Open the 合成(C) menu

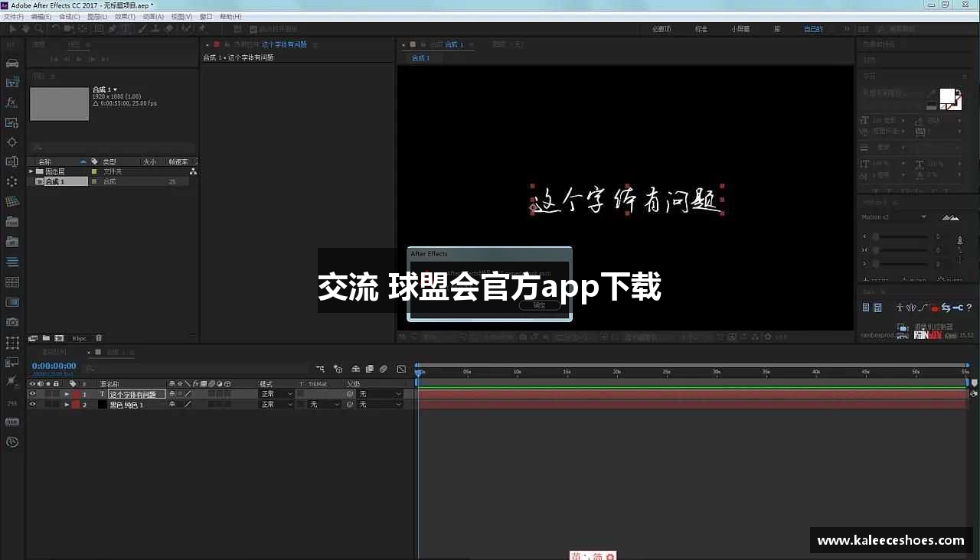(x=69, y=16)
